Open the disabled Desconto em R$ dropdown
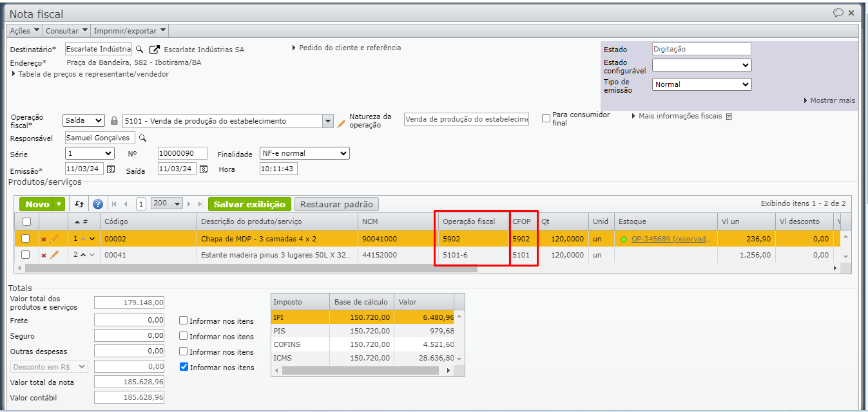 [x=49, y=366]
